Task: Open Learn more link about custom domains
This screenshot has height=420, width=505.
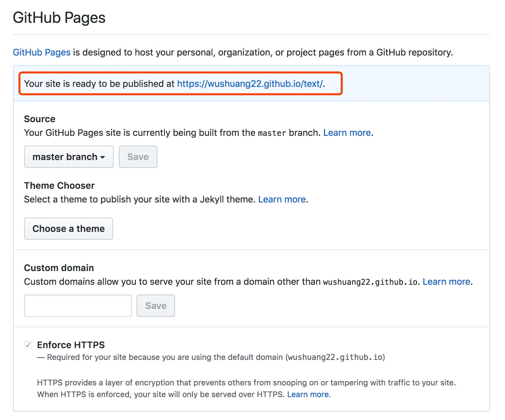Action: point(447,282)
